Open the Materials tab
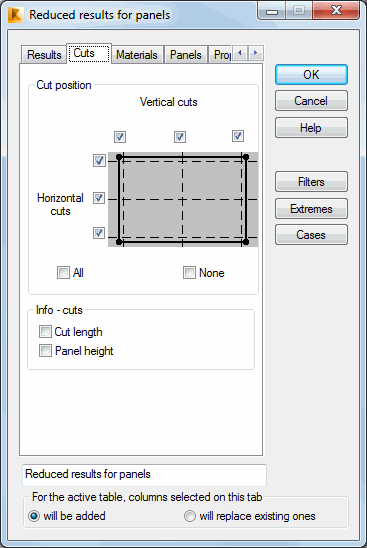This screenshot has height=548, width=367. tap(137, 55)
